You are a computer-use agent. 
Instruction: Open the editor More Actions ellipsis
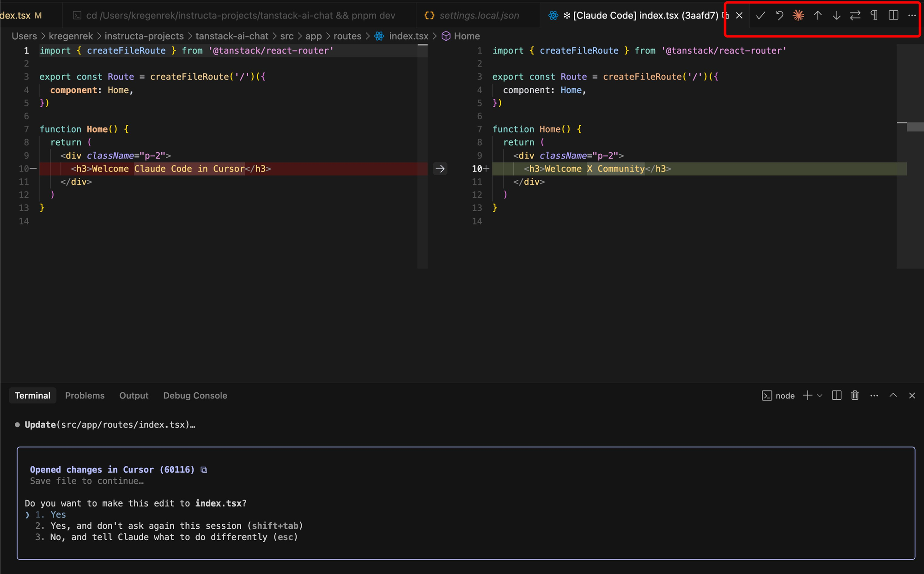[x=912, y=15]
